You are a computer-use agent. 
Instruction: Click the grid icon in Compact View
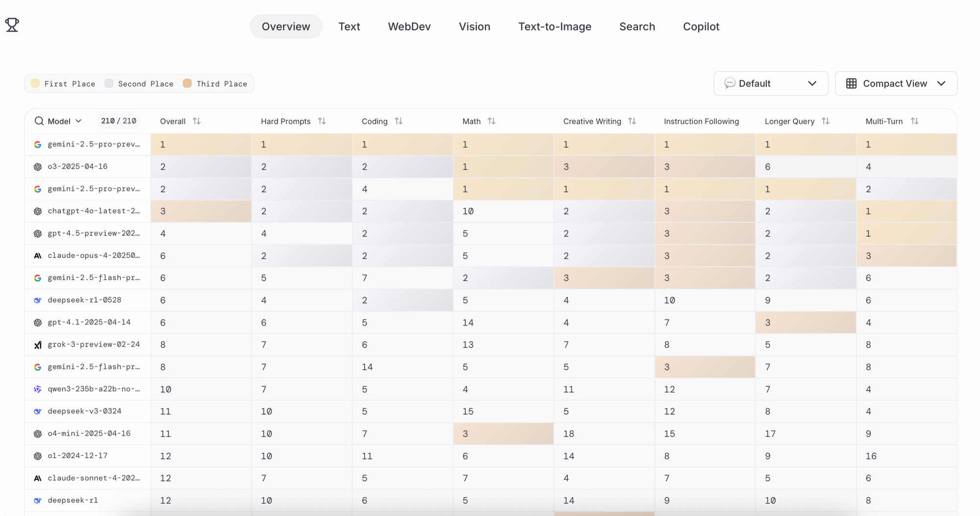[x=852, y=84]
